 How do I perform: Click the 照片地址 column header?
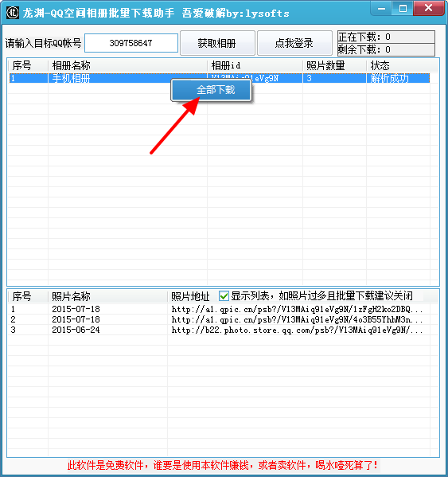190,296
